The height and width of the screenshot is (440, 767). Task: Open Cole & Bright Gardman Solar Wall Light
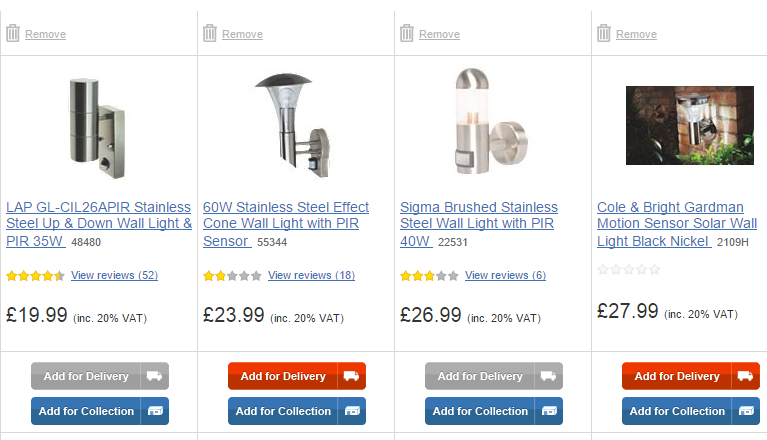tap(677, 224)
